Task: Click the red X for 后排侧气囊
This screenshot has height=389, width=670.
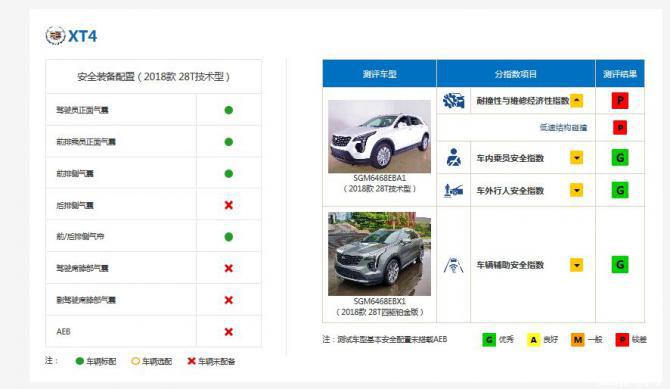Action: (229, 205)
